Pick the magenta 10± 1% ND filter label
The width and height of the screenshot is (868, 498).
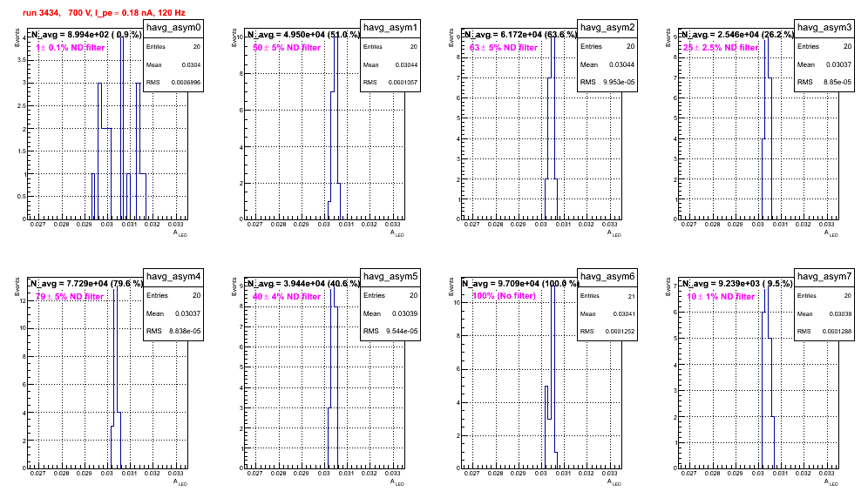[x=721, y=297]
